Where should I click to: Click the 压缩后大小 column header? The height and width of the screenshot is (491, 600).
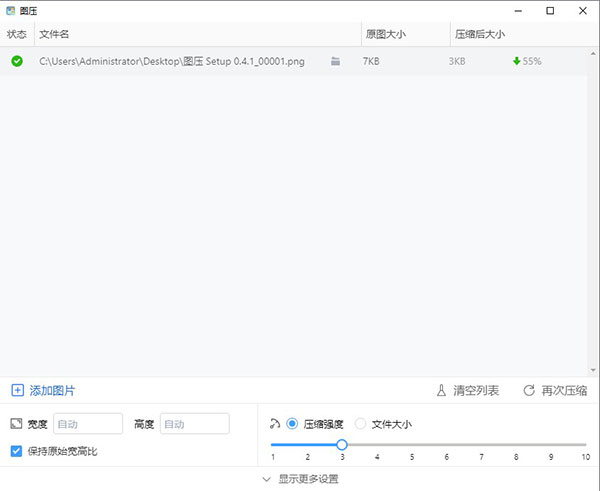coord(480,34)
